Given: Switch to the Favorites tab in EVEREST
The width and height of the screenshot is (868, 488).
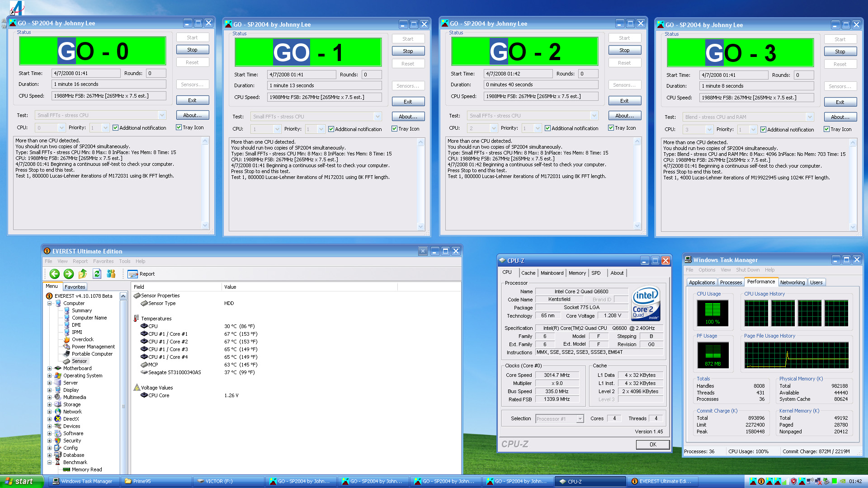Looking at the screenshot, I should (75, 287).
